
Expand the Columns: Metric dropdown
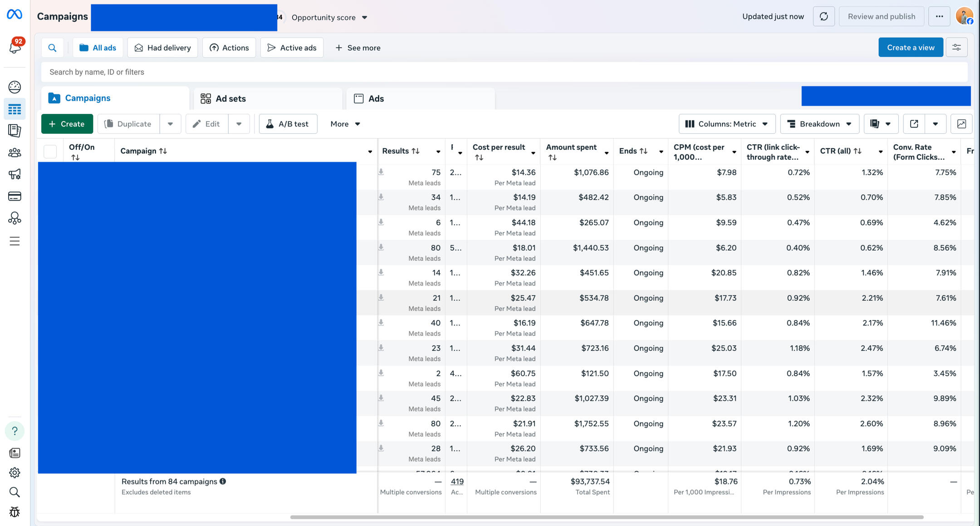pyautogui.click(x=727, y=124)
